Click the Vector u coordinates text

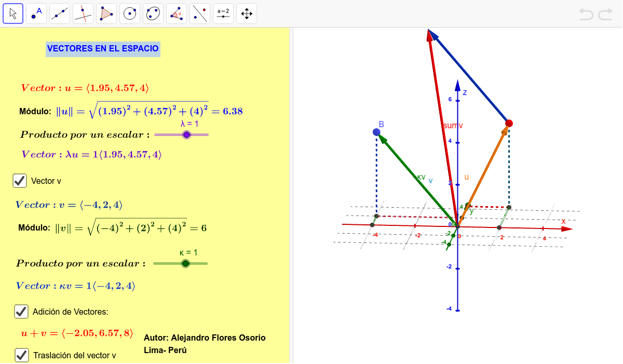[x=85, y=88]
